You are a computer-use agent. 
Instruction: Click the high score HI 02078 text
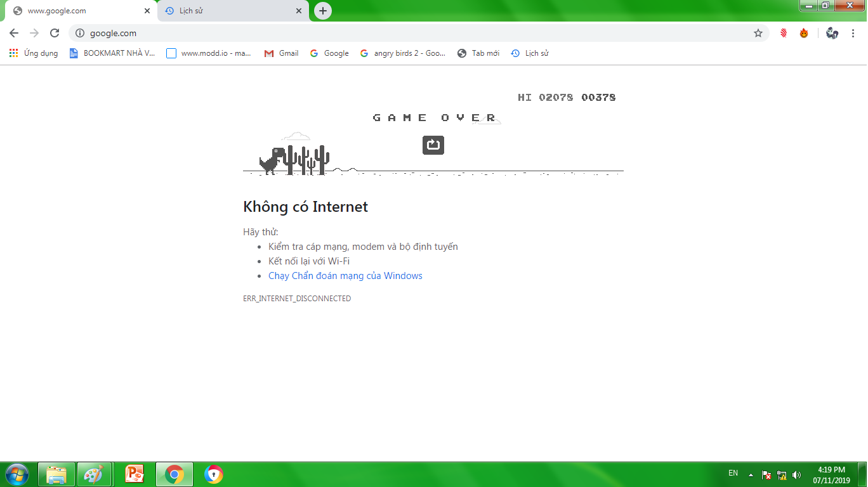coord(545,97)
